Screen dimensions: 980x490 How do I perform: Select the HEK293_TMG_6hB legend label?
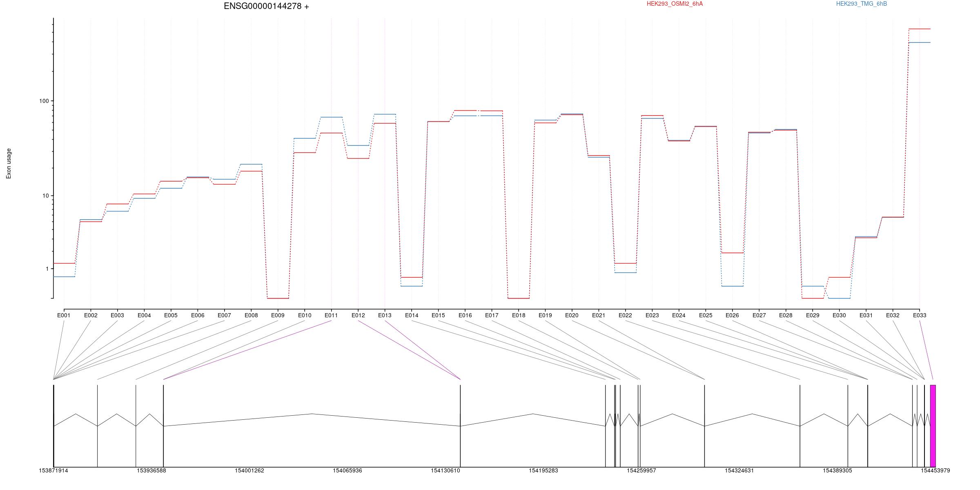(861, 4)
